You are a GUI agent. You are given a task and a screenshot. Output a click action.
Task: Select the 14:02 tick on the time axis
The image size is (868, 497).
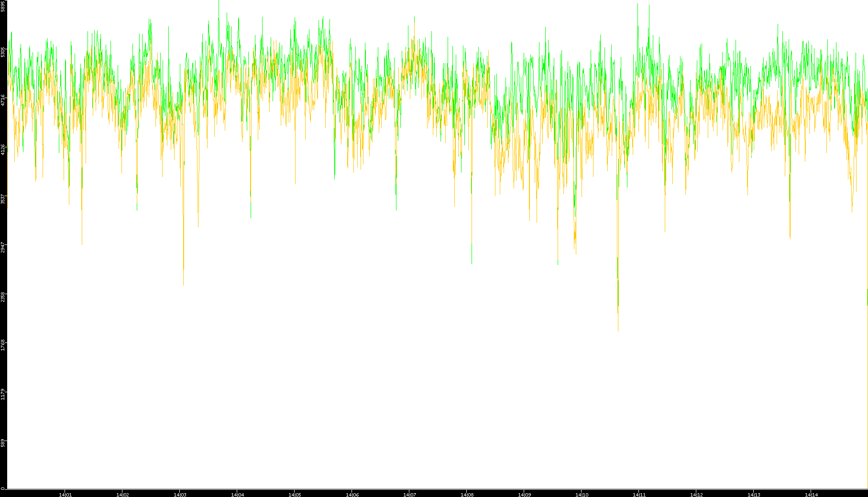point(122,495)
